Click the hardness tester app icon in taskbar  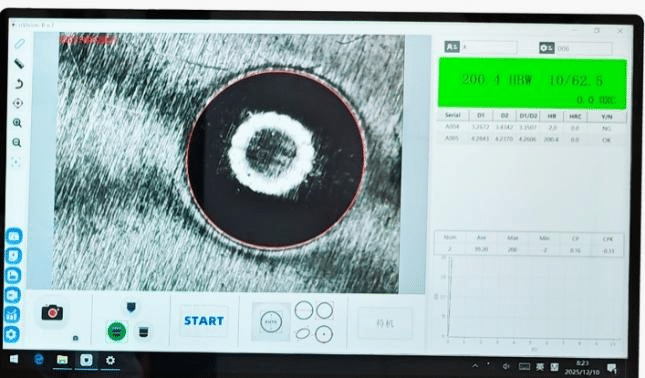(x=86, y=360)
